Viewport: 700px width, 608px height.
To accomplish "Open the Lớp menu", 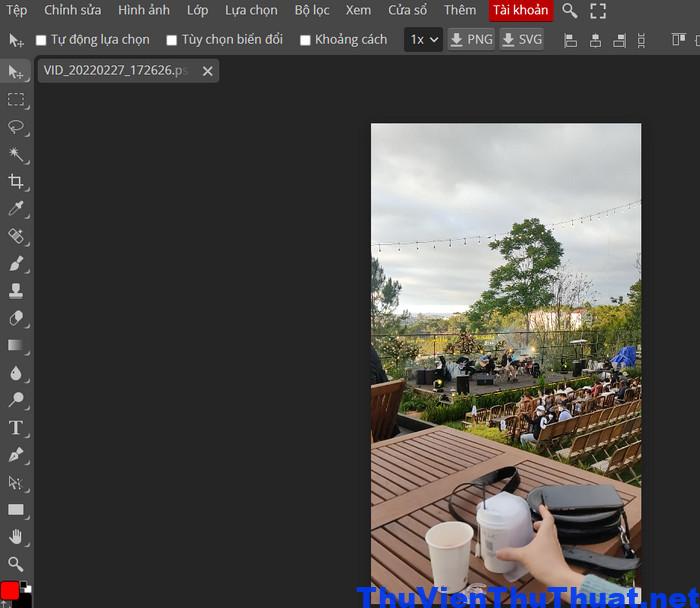I will coord(197,10).
